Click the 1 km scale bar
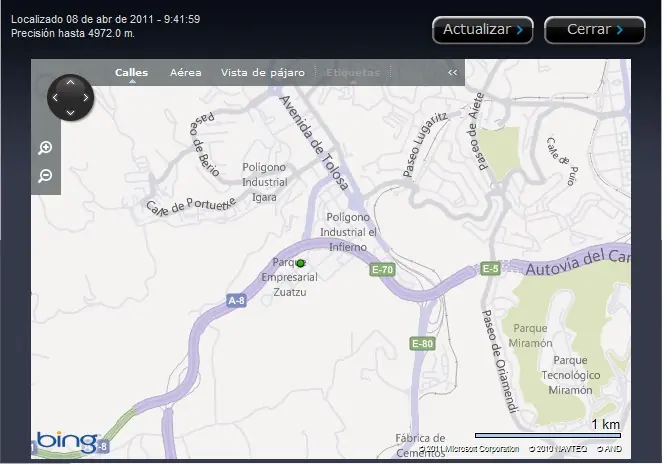Viewport: 668px width, 464px height. [548, 435]
